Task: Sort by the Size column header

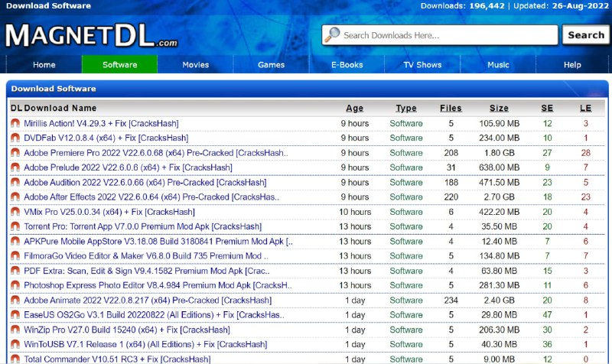Action: tap(499, 108)
